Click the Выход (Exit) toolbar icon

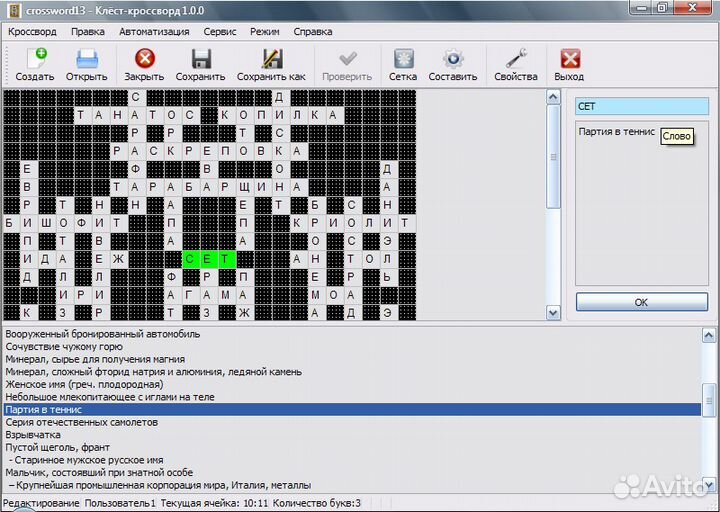click(570, 59)
